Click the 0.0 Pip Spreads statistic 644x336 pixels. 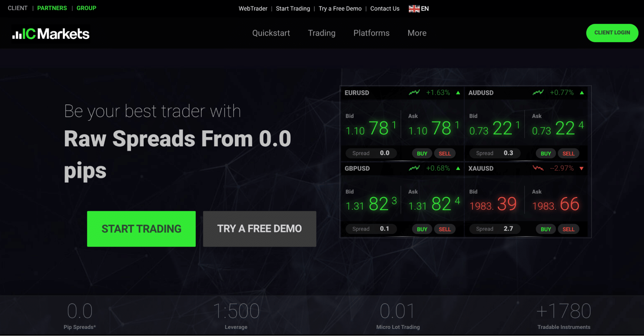coord(80,316)
